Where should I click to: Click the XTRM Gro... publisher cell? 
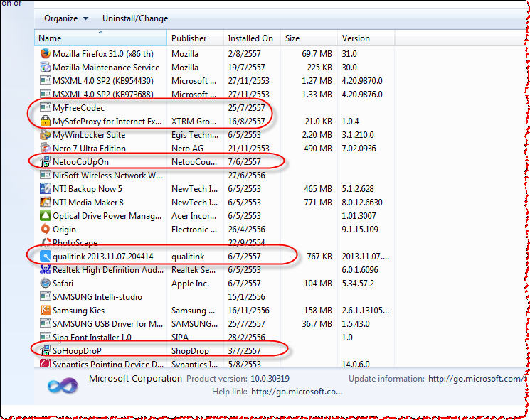tap(194, 122)
